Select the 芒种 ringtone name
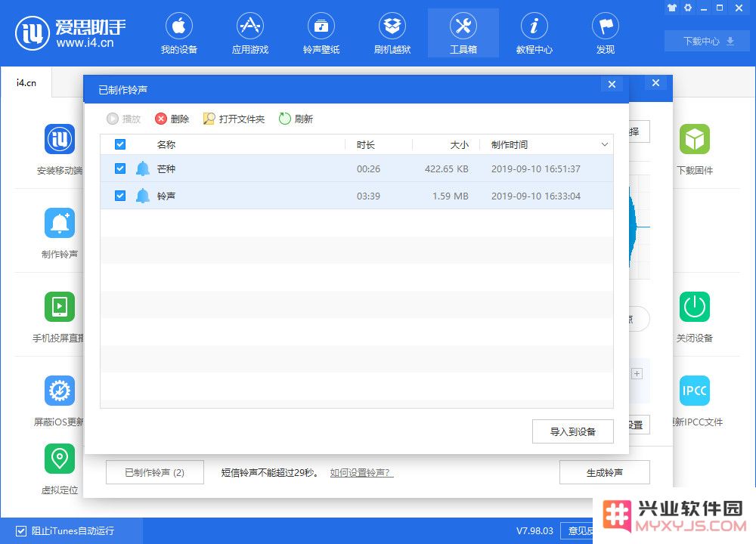Viewport: 756px width, 544px height. [x=166, y=168]
